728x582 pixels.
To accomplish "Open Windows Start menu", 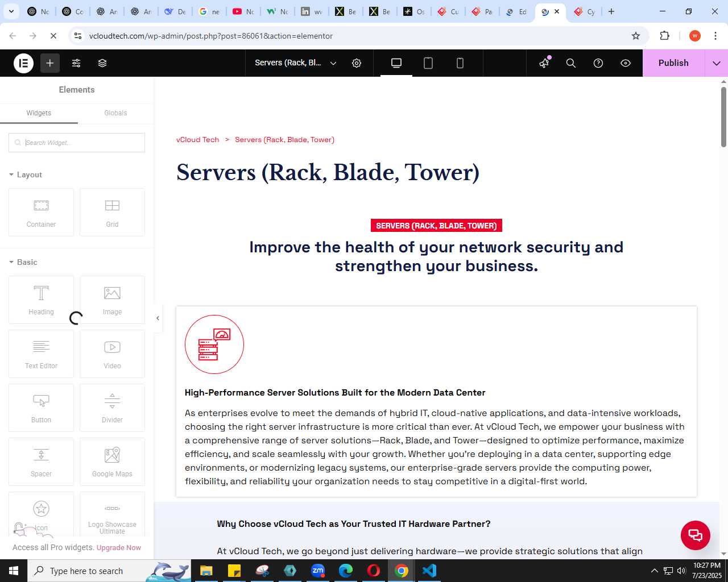I will (x=14, y=571).
